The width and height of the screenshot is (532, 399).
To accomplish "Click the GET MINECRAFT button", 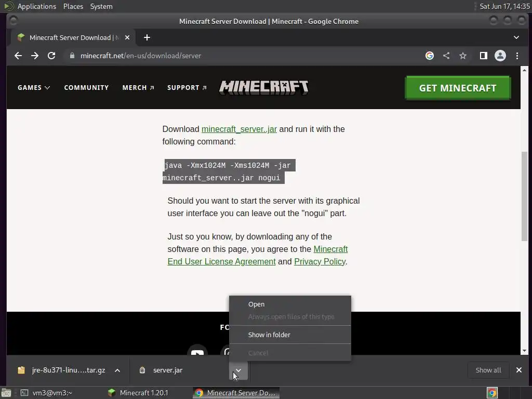I will [458, 88].
